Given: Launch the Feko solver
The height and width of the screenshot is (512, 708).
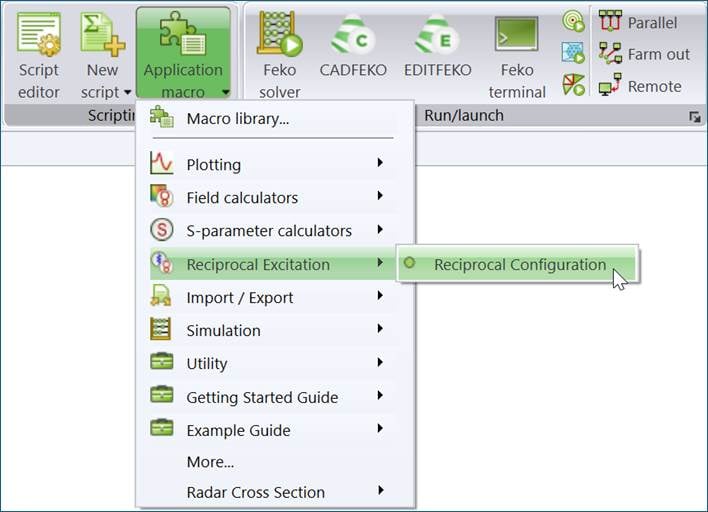Looking at the screenshot, I should (279, 56).
